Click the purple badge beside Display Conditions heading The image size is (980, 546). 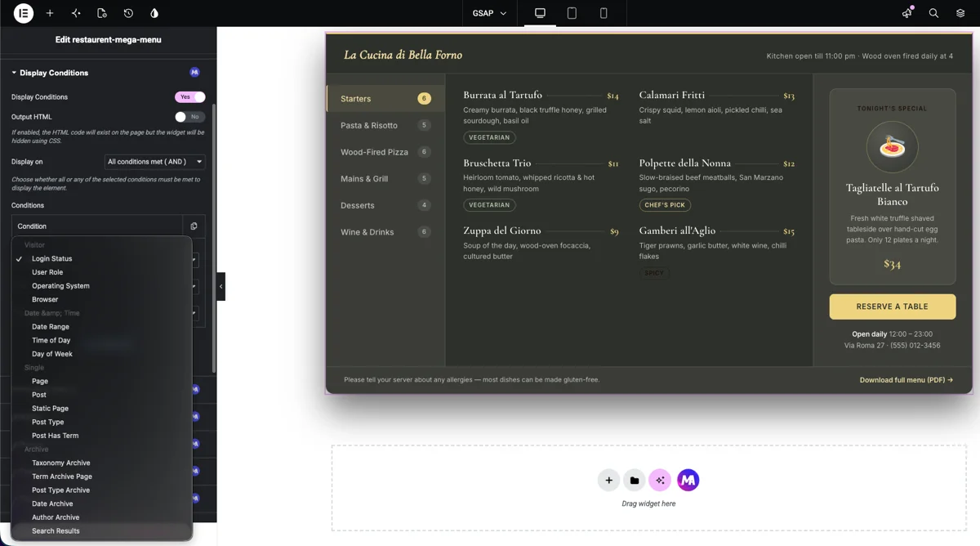(x=194, y=73)
